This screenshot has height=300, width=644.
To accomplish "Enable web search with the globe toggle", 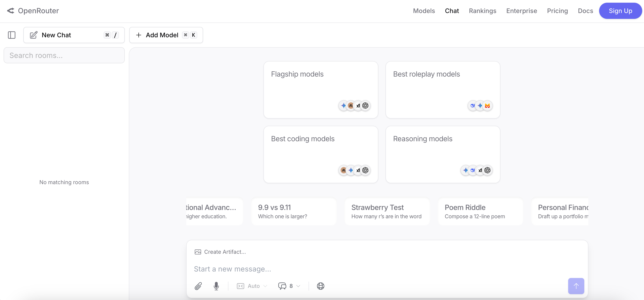I will point(321,286).
